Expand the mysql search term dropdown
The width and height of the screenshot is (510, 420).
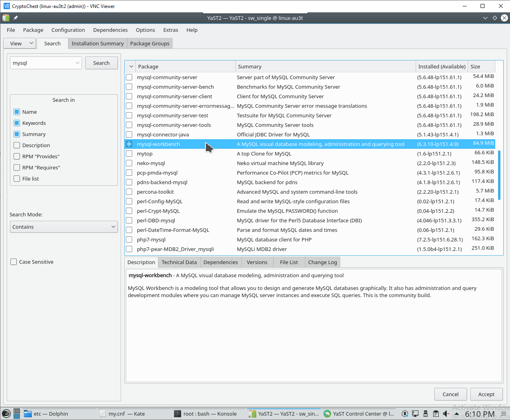[78, 63]
